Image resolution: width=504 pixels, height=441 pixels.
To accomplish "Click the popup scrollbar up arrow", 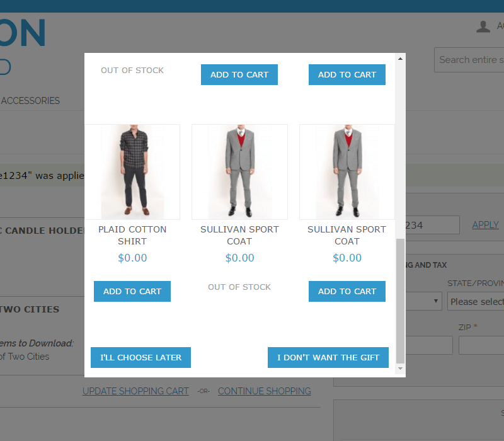I will click(400, 59).
